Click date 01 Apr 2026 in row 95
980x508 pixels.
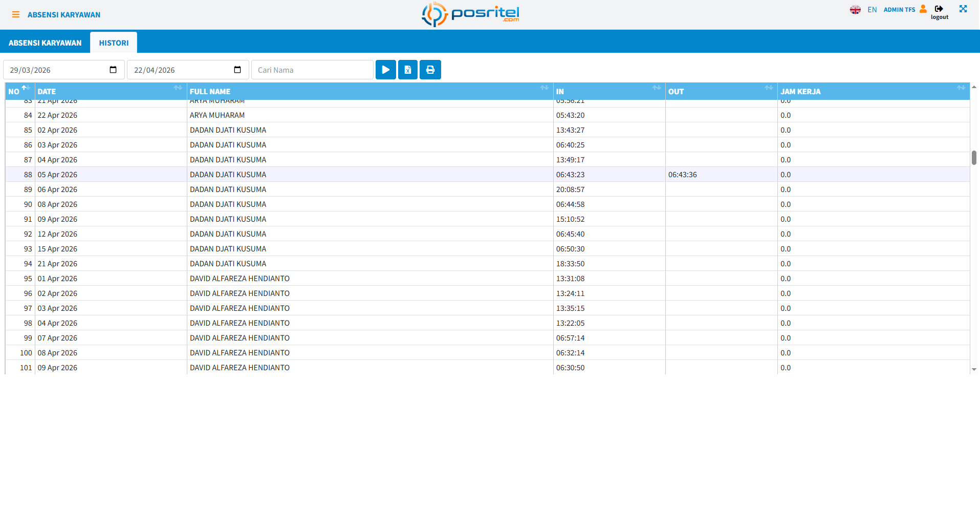tap(57, 279)
